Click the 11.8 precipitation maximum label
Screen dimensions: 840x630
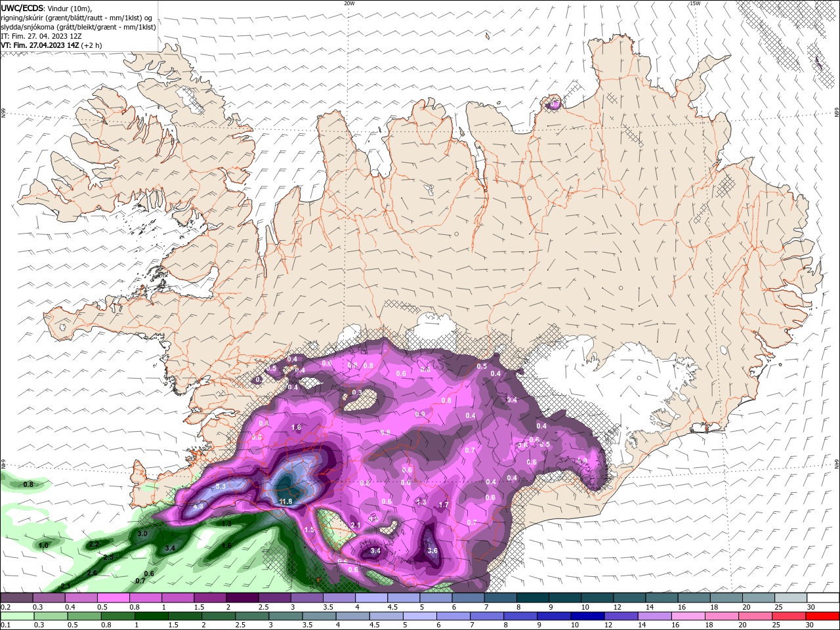tap(285, 502)
